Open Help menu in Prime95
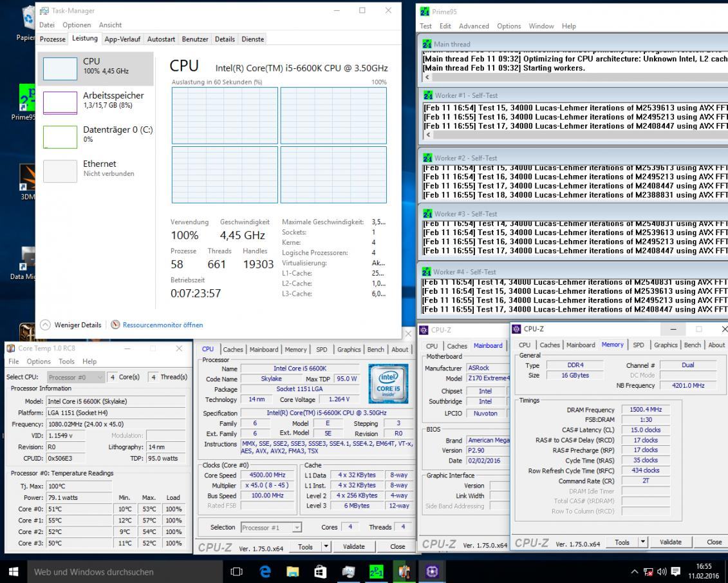 coord(568,26)
